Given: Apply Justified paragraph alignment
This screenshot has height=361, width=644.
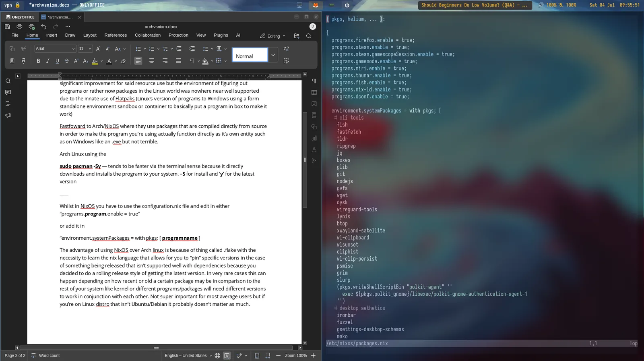Looking at the screenshot, I should [178, 61].
